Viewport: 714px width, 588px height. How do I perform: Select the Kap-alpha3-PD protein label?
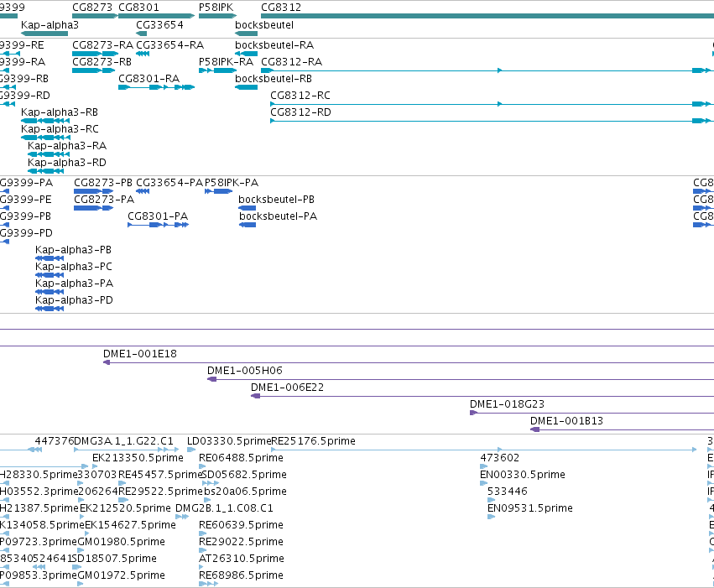(74, 301)
